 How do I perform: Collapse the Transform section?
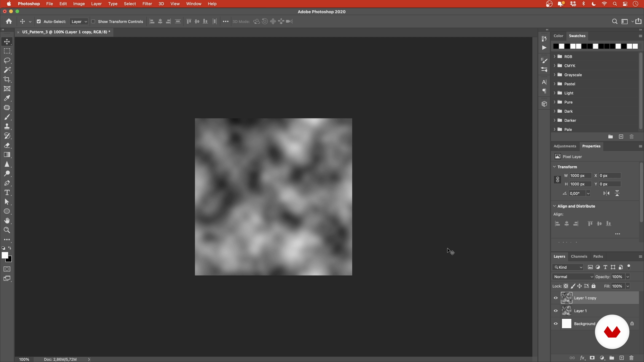(x=554, y=167)
